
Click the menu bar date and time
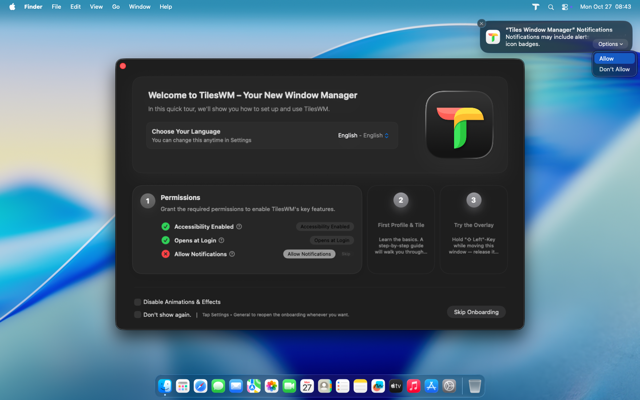tap(605, 7)
